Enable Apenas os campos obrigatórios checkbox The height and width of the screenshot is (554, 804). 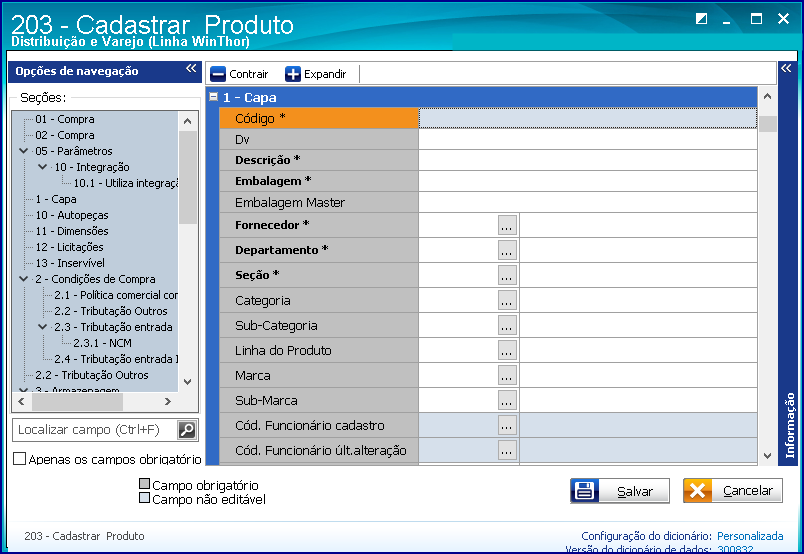[19, 459]
